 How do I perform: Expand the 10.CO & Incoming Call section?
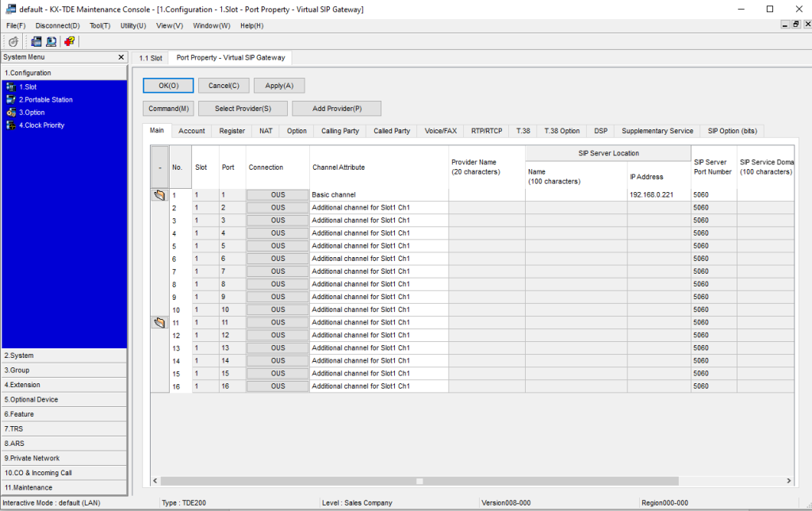(x=64, y=473)
